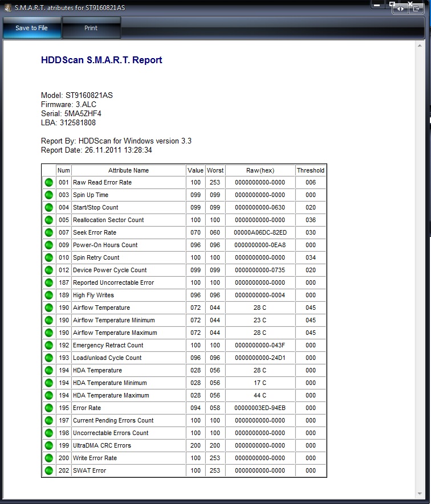The height and width of the screenshot is (504, 431).
Task: Click green status icon for Uncorrectable Errors Count
Action: pyautogui.click(x=49, y=433)
